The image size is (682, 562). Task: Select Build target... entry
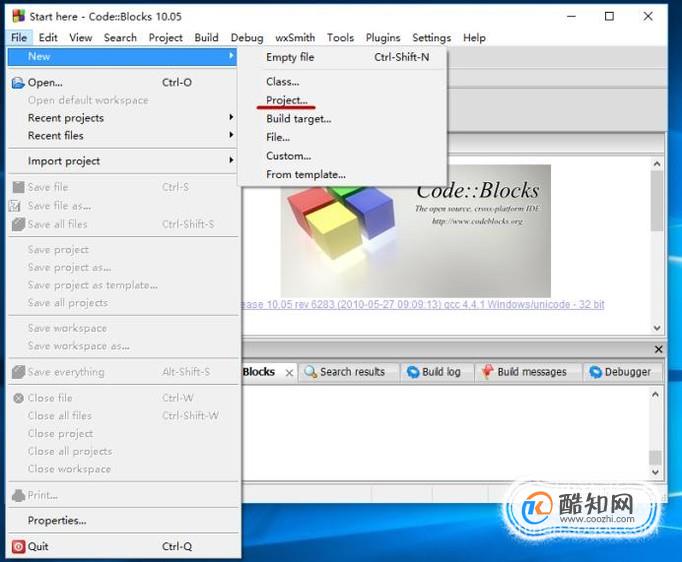click(343, 119)
